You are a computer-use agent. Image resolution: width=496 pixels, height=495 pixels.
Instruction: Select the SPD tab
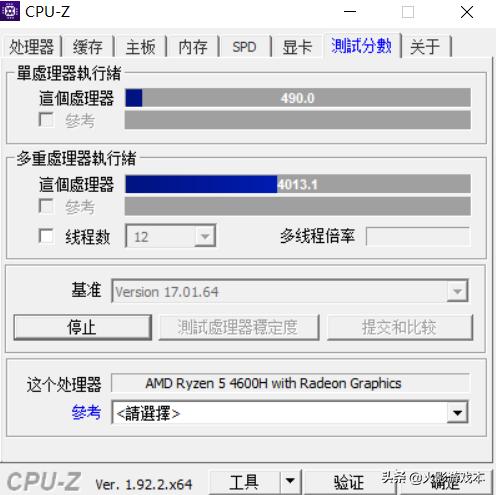click(x=245, y=47)
